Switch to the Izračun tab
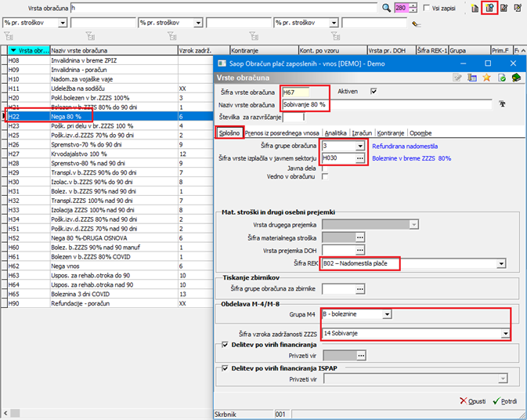 pyautogui.click(x=362, y=133)
